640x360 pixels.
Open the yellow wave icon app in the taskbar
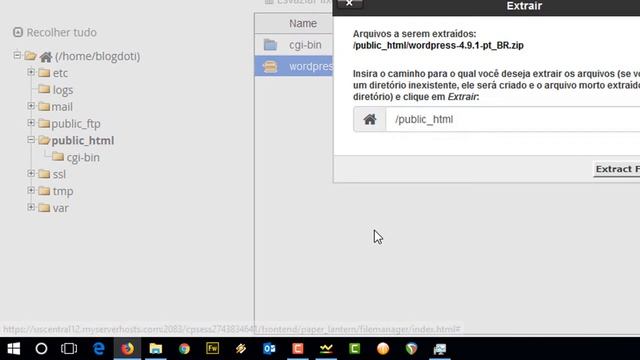click(326, 349)
